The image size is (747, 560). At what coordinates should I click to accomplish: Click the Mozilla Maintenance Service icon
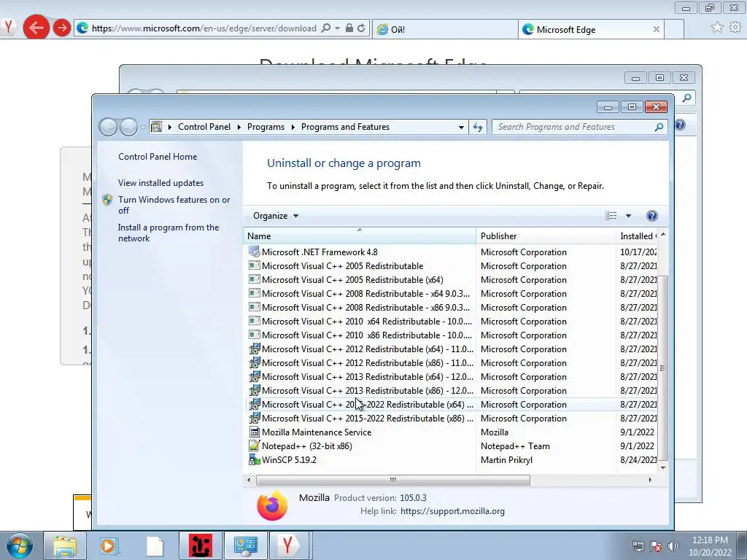(x=255, y=432)
